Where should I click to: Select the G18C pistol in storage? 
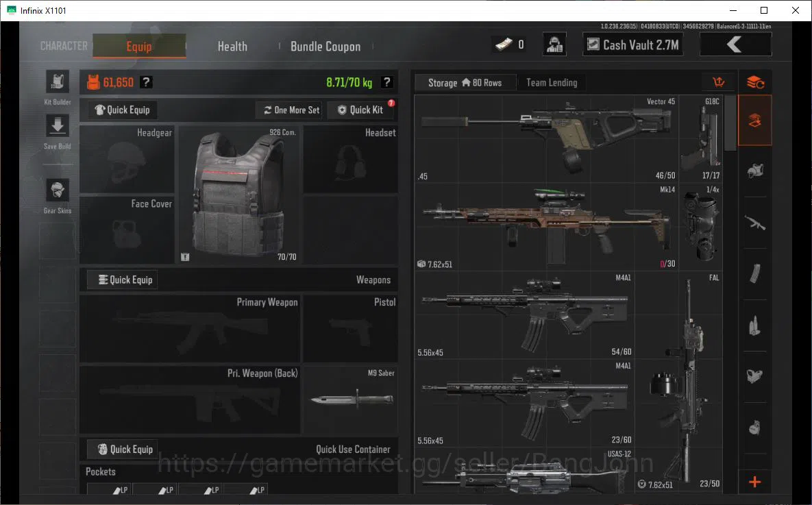(x=701, y=138)
